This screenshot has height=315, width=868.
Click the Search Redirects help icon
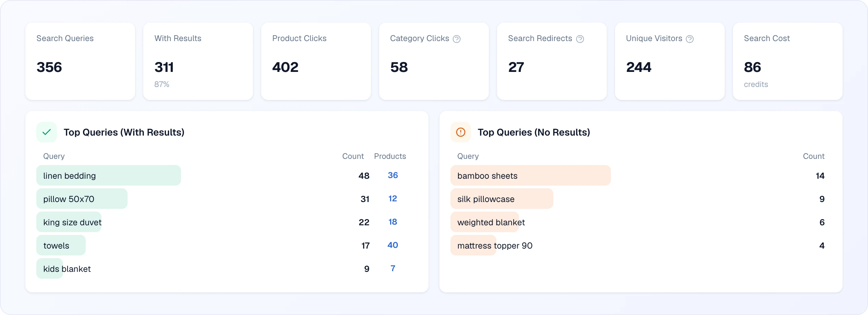pos(580,39)
